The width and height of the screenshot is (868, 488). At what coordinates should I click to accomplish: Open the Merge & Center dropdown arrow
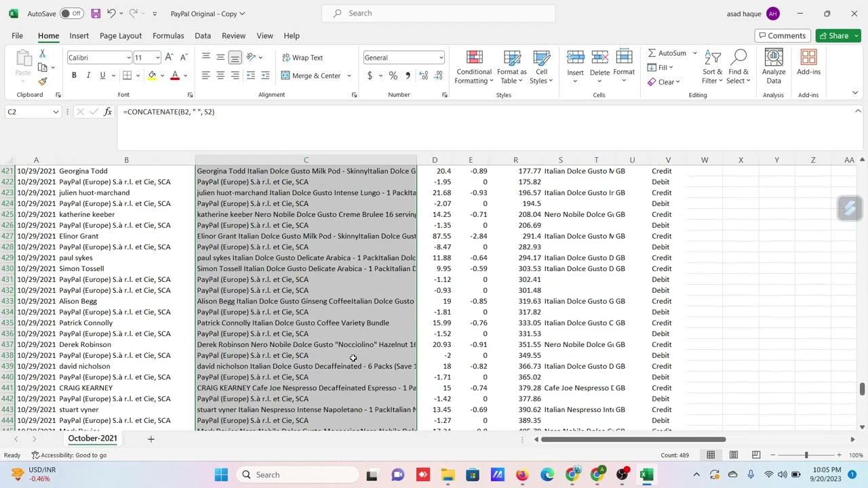coord(349,76)
